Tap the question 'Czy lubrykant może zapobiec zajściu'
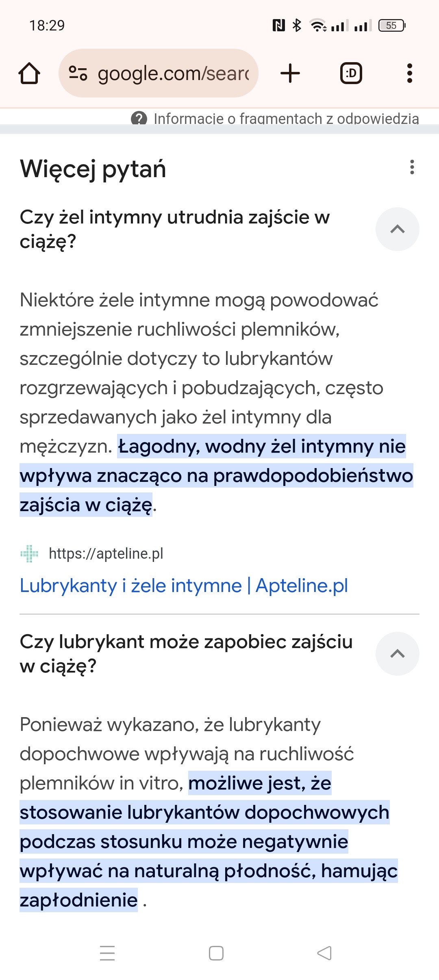 point(186,654)
